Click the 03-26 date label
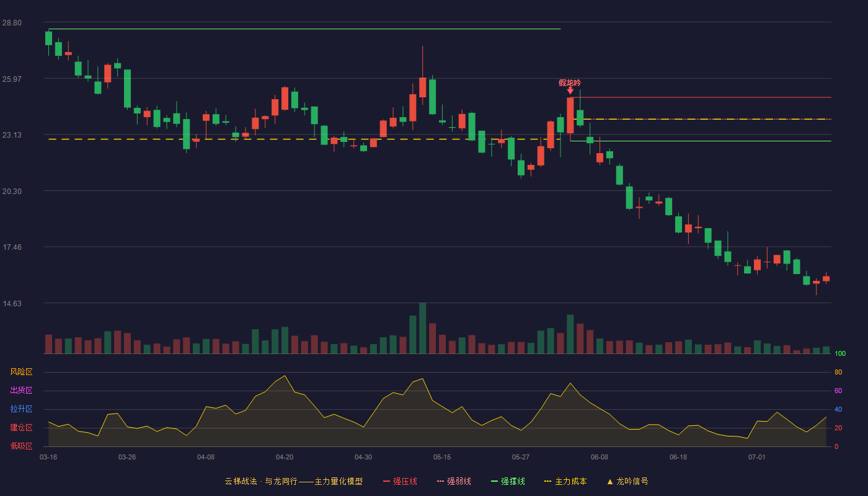The image size is (868, 496). pos(127,457)
